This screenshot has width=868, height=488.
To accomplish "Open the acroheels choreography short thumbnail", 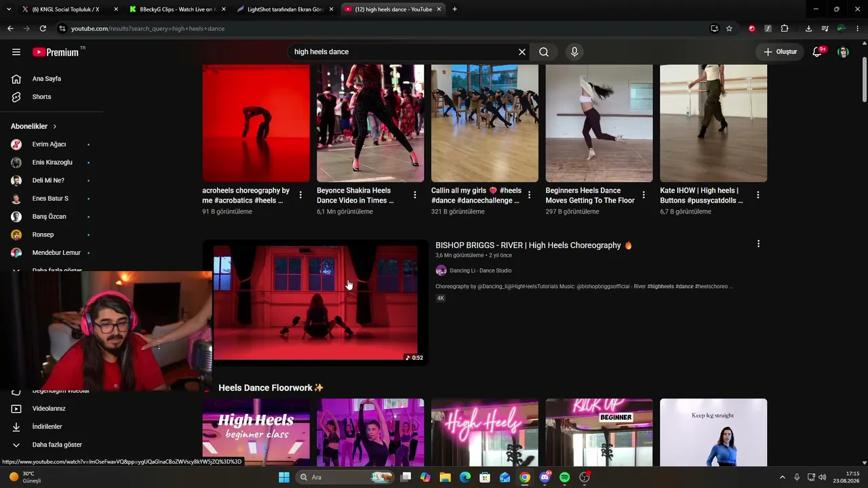I will tap(256, 123).
